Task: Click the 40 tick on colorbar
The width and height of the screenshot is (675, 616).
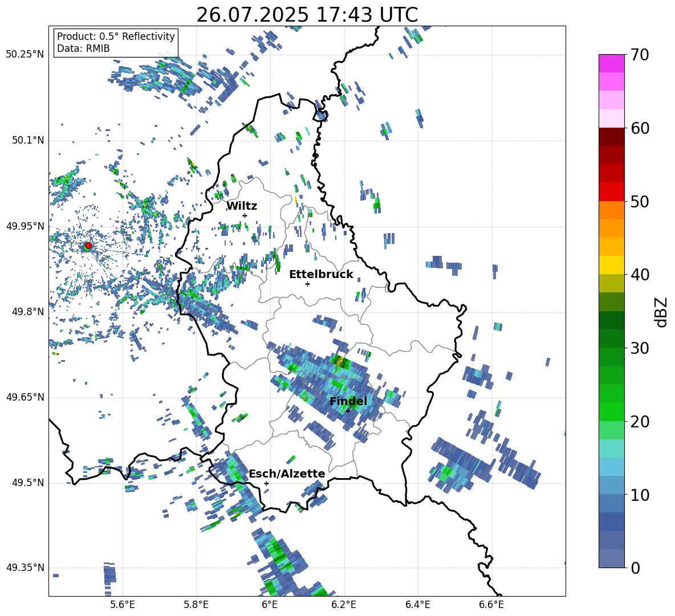Action: pos(640,275)
